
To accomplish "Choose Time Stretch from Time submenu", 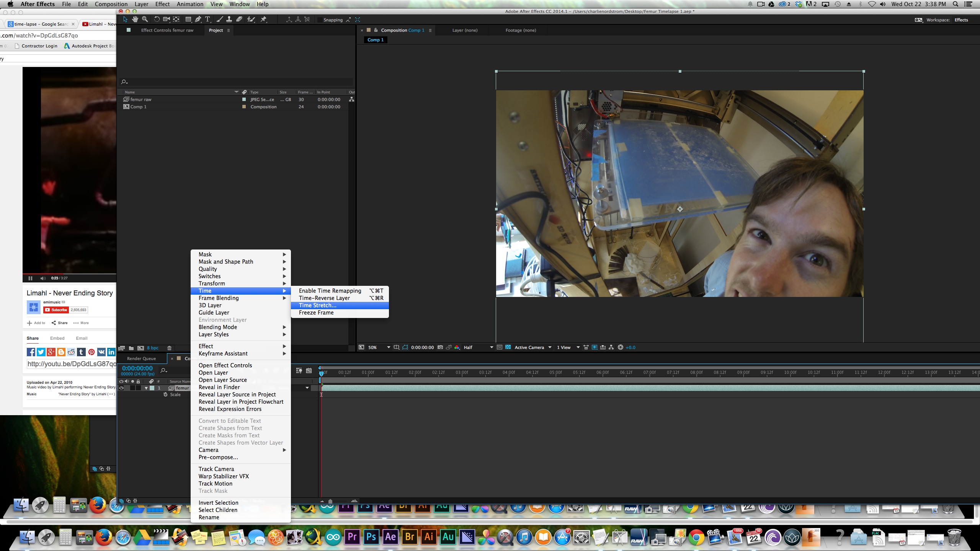I will [340, 305].
